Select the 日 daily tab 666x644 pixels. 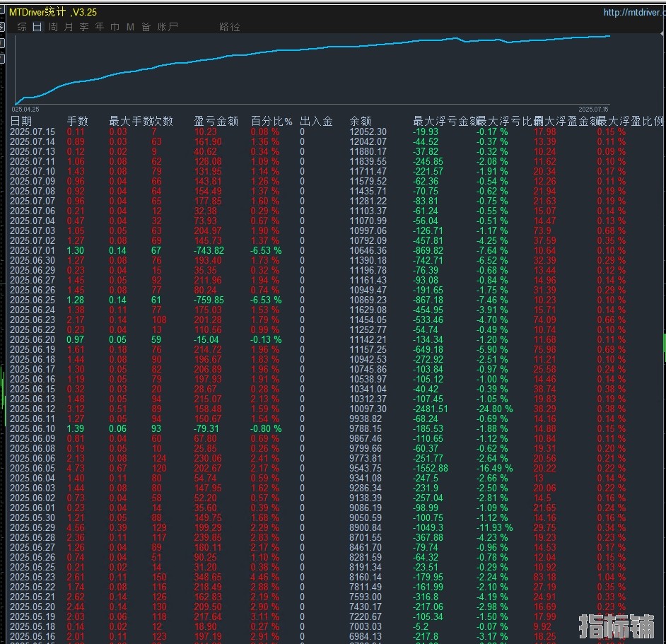click(37, 27)
